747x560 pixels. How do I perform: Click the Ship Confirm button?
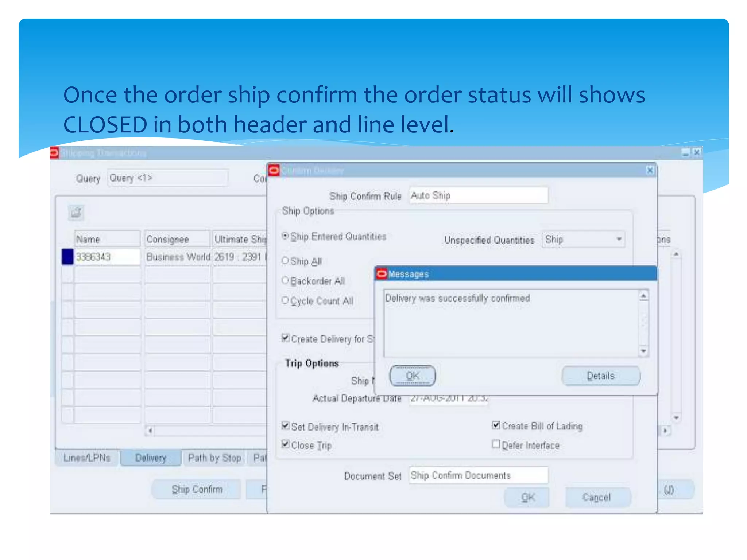click(x=197, y=490)
